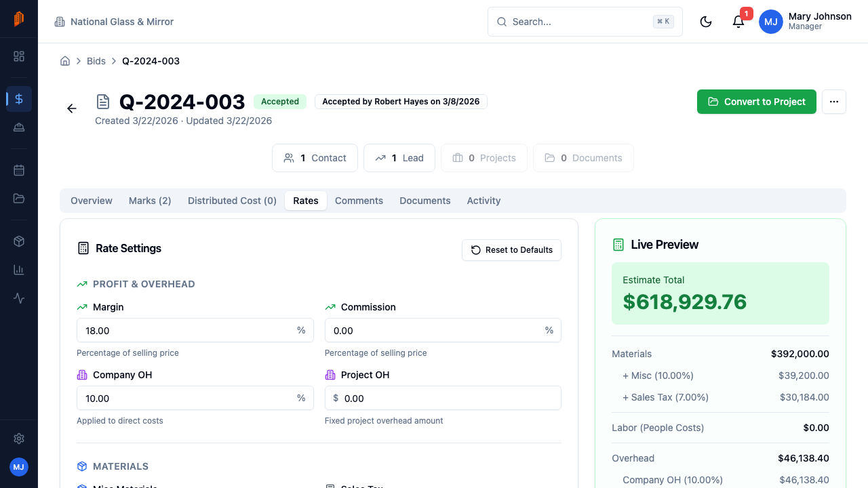868x488 pixels.
Task: Click the Company OH percentage input
Action: coord(195,399)
